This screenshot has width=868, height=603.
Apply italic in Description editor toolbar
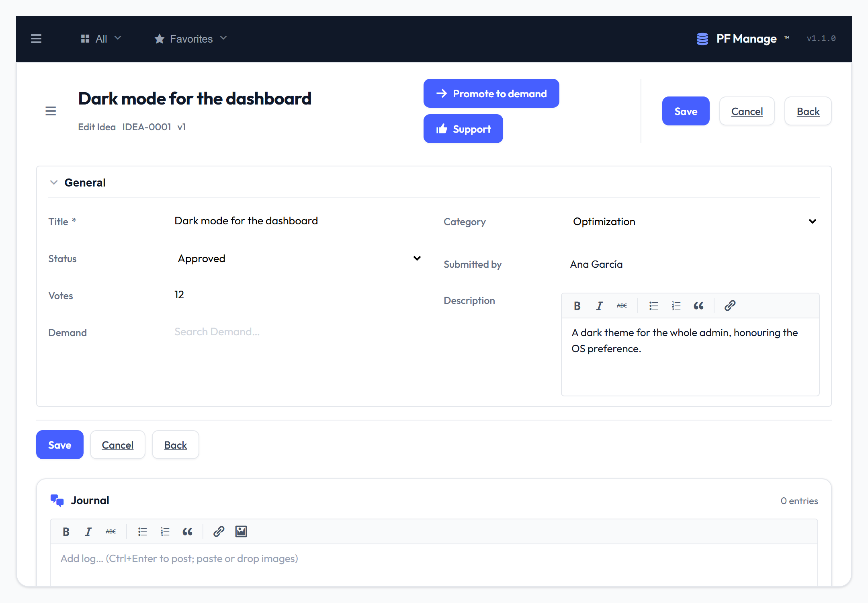point(599,306)
